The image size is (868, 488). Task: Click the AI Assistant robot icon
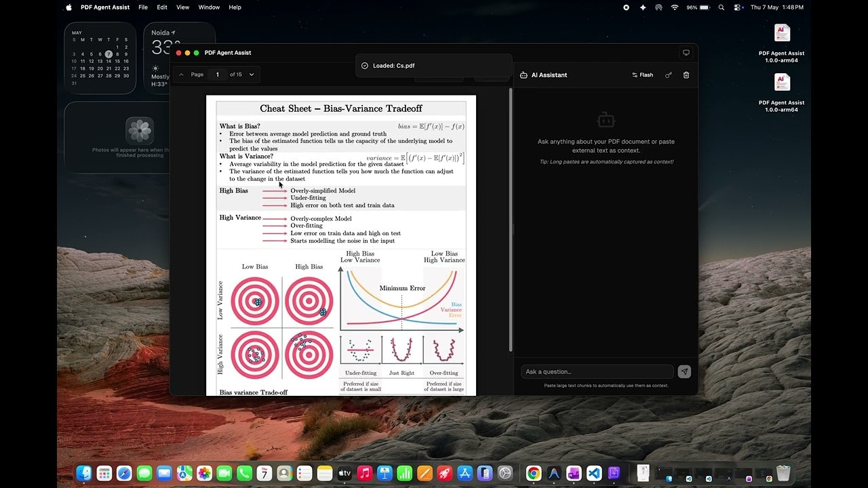coord(524,75)
